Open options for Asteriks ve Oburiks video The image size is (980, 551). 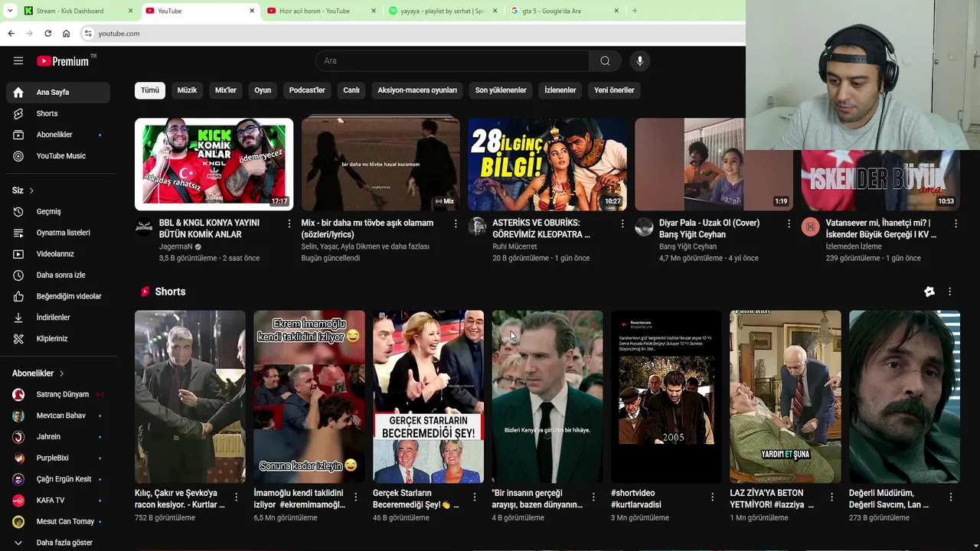pyautogui.click(x=622, y=223)
